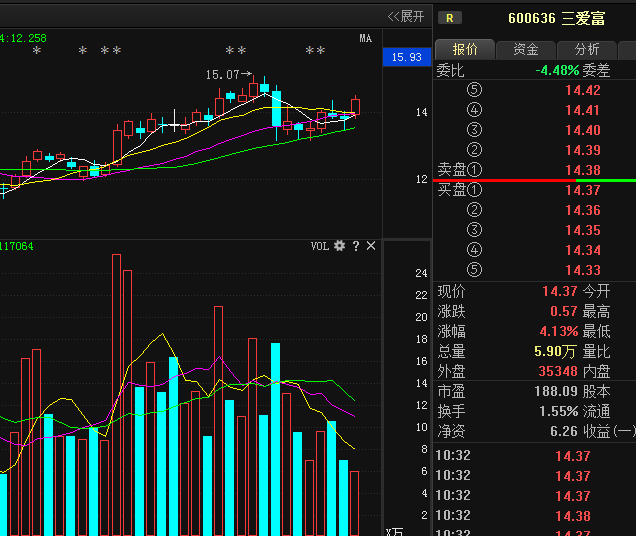Click the 现价 value 14.37
Image resolution: width=636 pixels, height=536 pixels.
(x=560, y=291)
